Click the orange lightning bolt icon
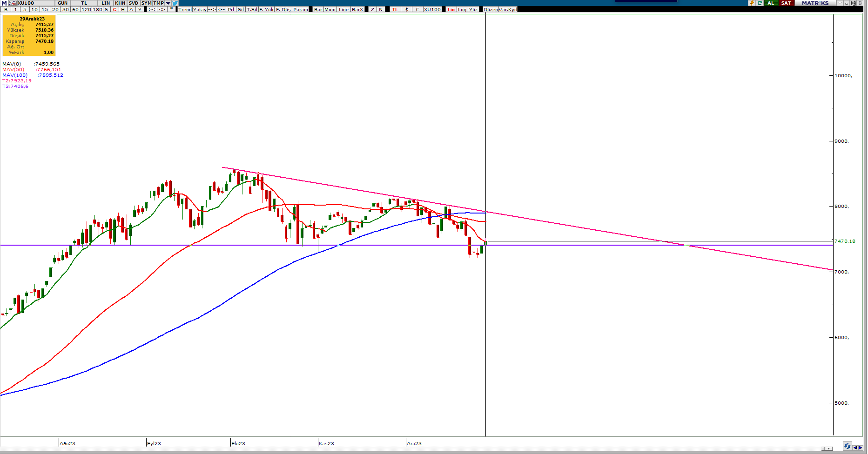The width and height of the screenshot is (868, 454). tap(752, 3)
